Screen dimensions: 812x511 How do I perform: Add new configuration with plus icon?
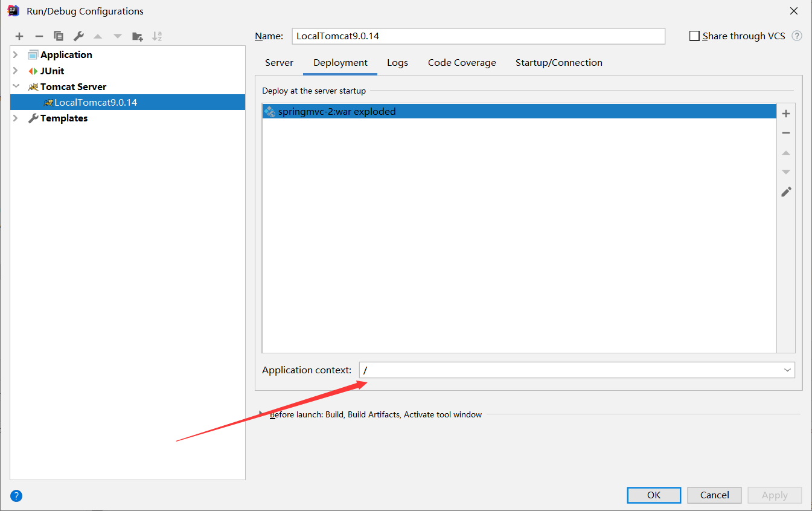19,36
